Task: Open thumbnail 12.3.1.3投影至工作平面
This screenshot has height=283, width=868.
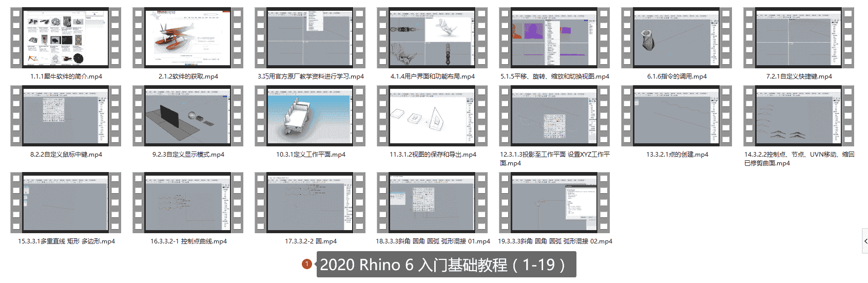Action: click(x=554, y=116)
